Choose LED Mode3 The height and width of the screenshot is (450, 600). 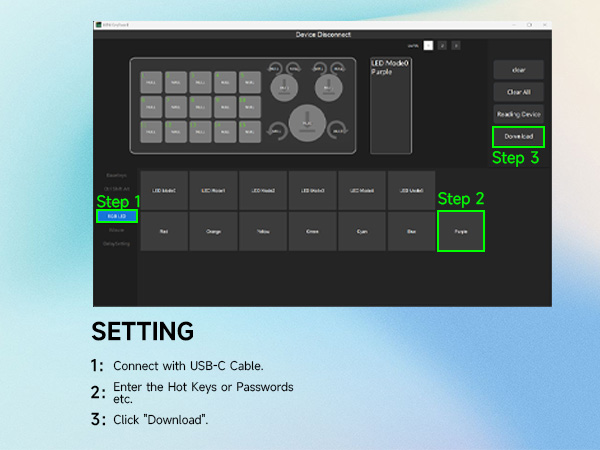pyautogui.click(x=313, y=191)
